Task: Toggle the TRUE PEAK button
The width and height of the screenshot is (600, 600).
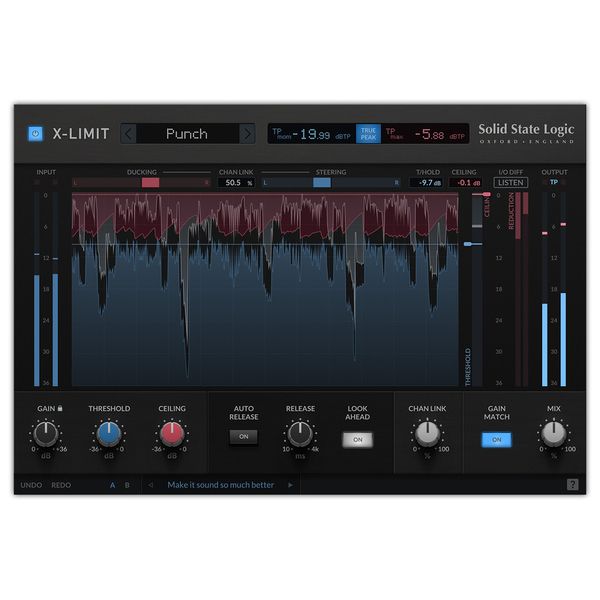Action: tap(368, 134)
